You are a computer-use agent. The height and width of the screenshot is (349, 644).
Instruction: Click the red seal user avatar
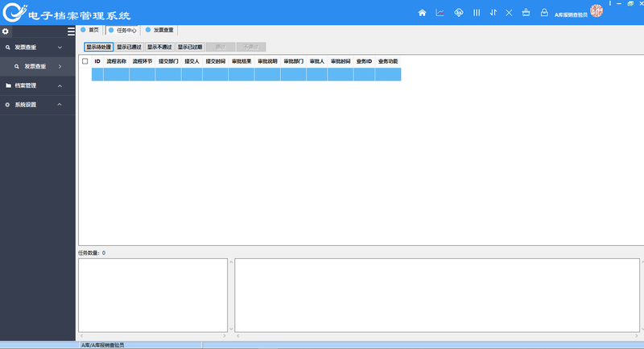pos(597,10)
